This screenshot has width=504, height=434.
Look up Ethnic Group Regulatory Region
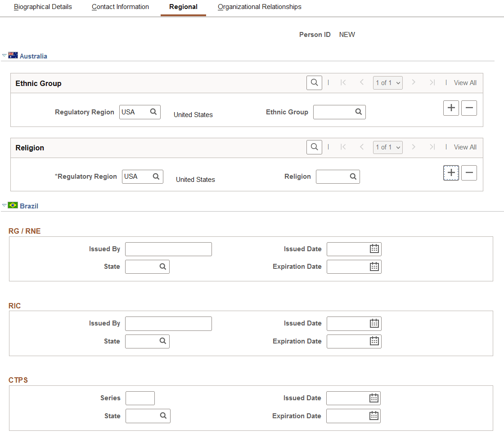point(153,112)
